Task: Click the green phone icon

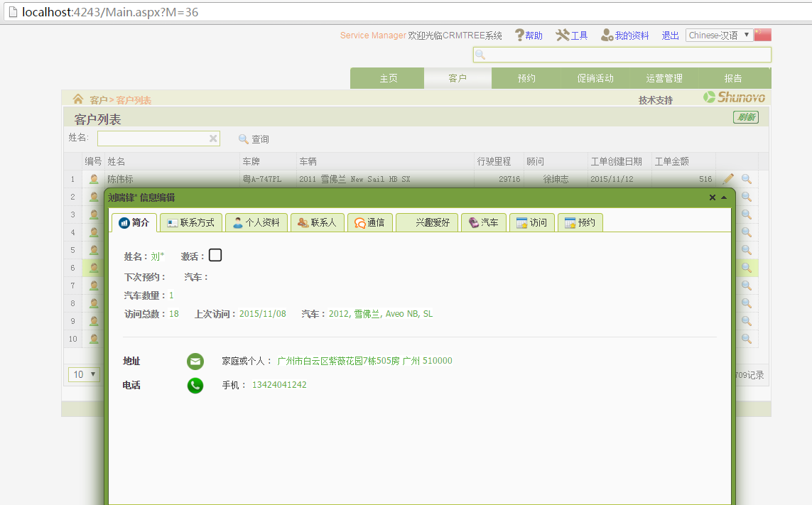Action: (195, 386)
